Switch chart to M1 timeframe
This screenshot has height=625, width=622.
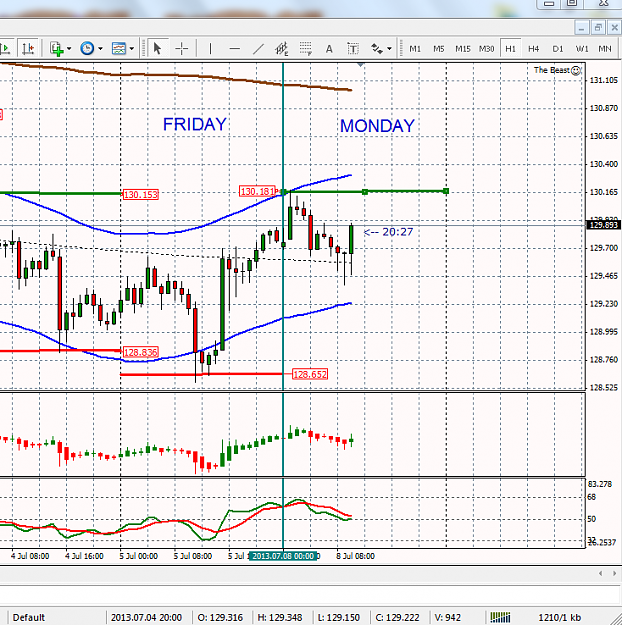415,49
